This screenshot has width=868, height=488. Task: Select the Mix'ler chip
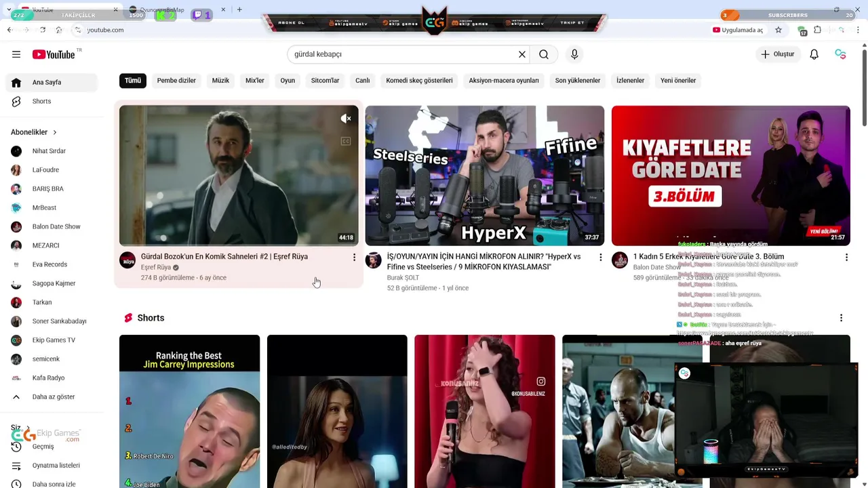(255, 81)
